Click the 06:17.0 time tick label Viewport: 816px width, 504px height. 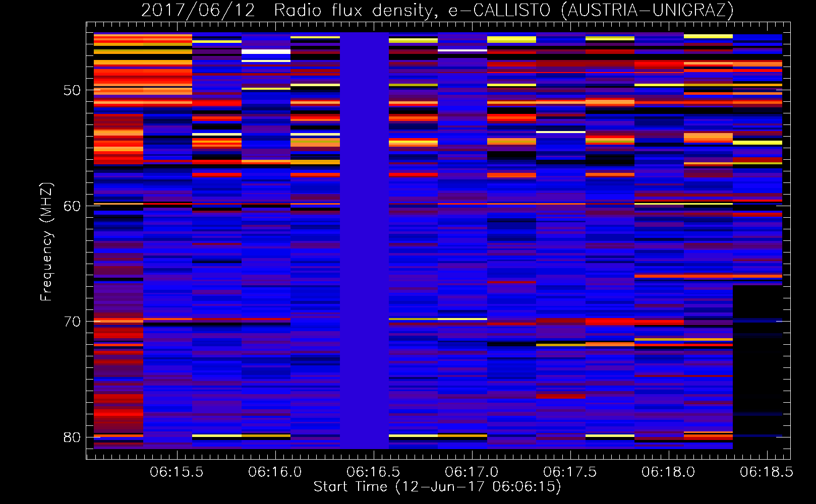[x=472, y=472]
